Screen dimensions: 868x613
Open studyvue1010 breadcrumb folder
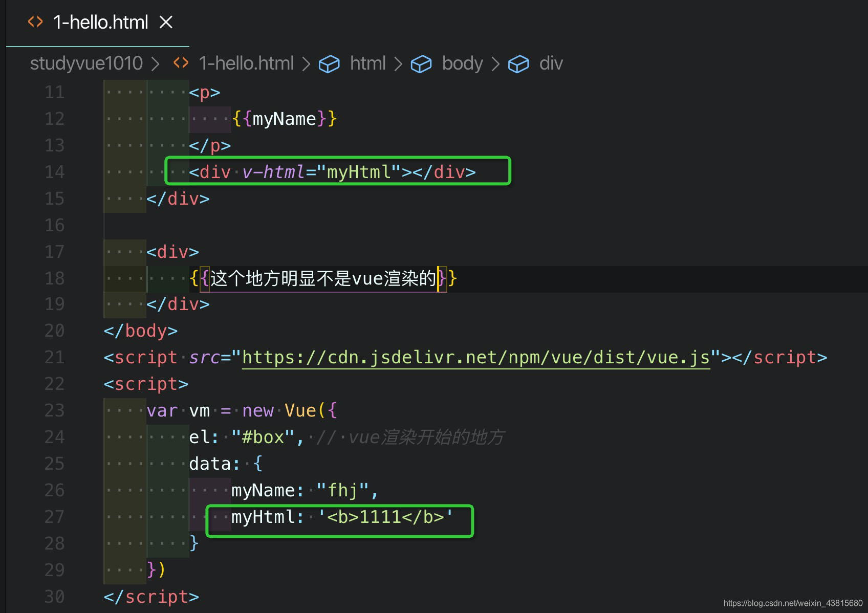[86, 63]
